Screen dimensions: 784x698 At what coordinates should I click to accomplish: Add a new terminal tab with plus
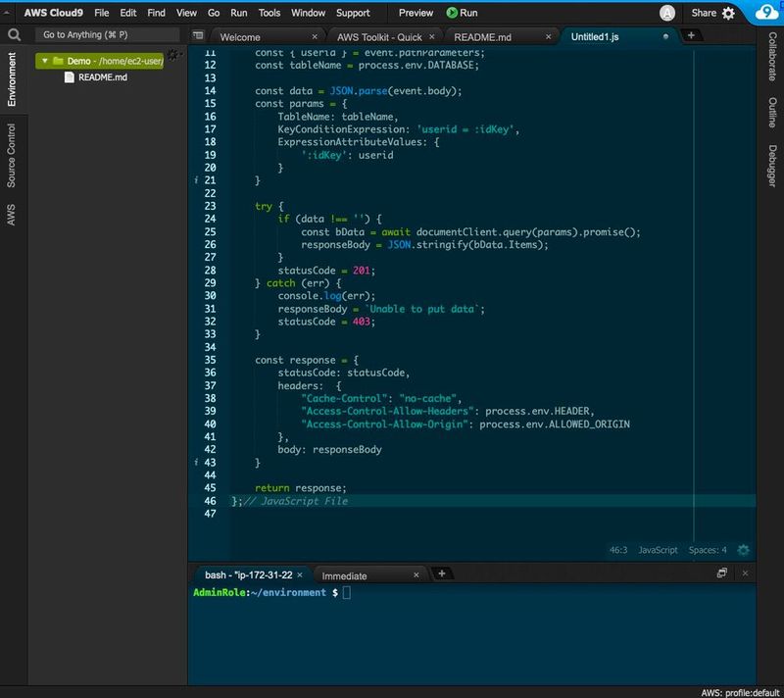[442, 573]
